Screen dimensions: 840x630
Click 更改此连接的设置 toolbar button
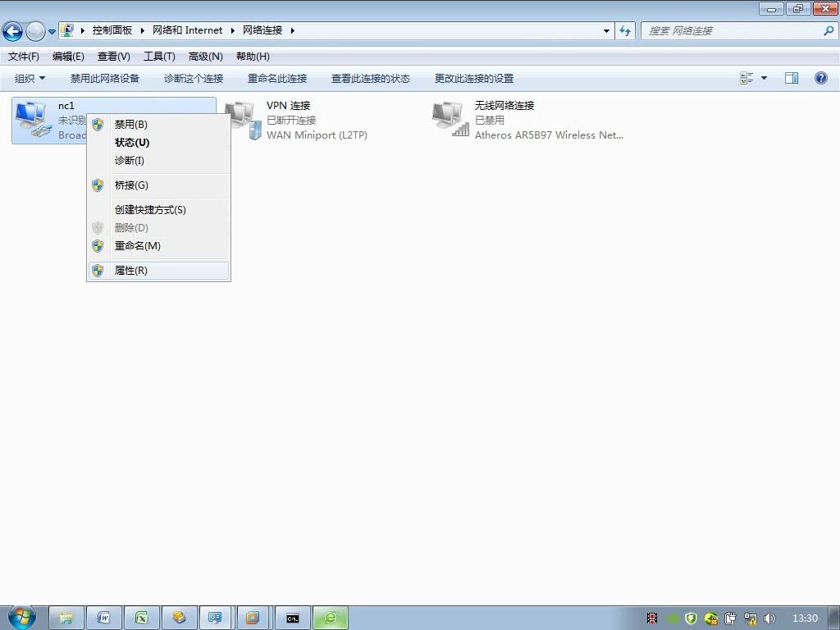pyautogui.click(x=474, y=78)
